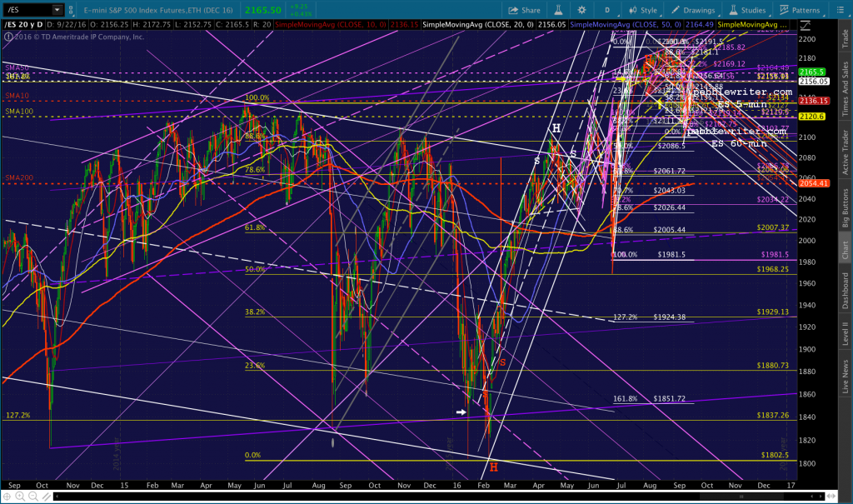Click the $1802.5 Fibonacci level label

(775, 455)
